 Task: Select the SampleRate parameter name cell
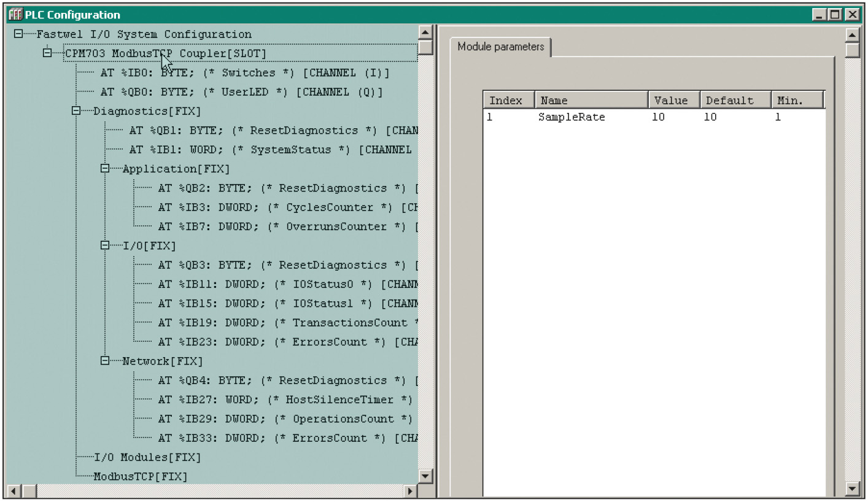tap(572, 117)
